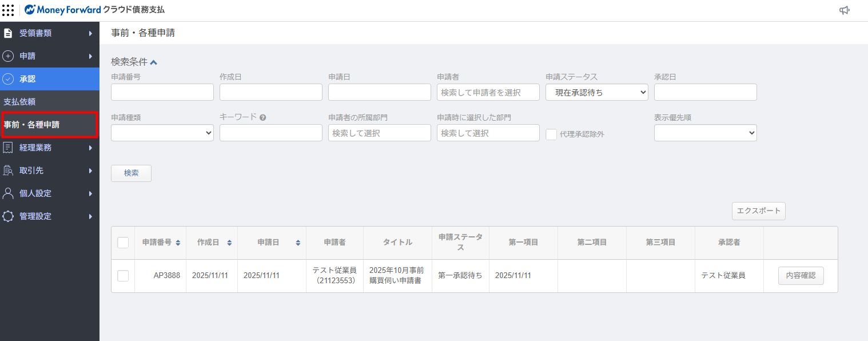
Task: Click the 経理業務 receipt icon in sidebar
Action: (8, 148)
